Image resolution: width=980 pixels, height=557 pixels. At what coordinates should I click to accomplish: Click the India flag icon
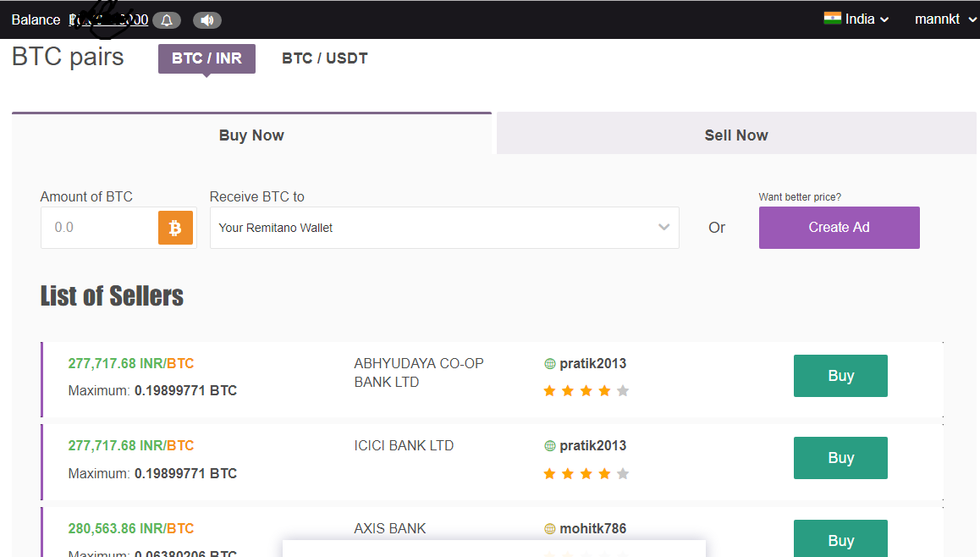[832, 18]
